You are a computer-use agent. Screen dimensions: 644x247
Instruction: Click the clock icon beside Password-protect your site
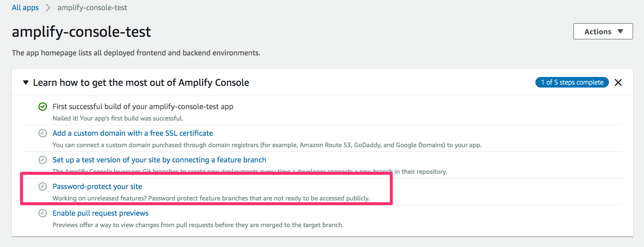[42, 187]
